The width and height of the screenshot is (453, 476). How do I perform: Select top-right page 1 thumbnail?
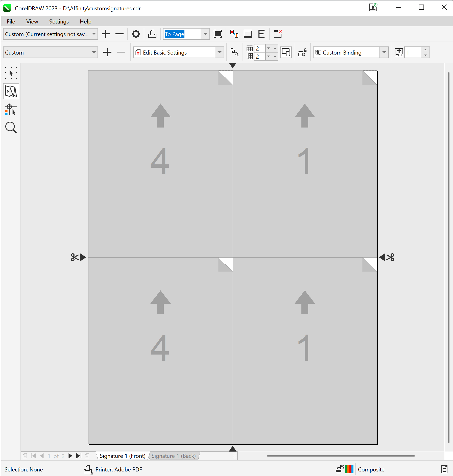[x=305, y=164]
